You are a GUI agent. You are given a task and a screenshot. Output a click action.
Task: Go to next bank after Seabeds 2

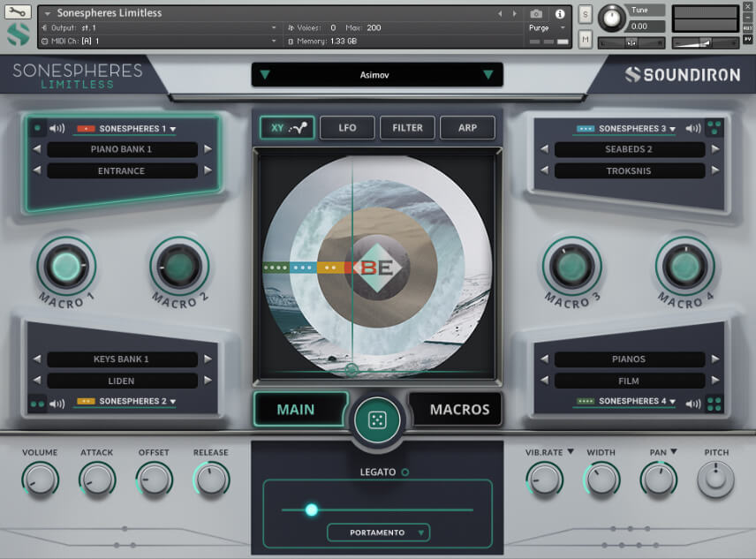(715, 149)
